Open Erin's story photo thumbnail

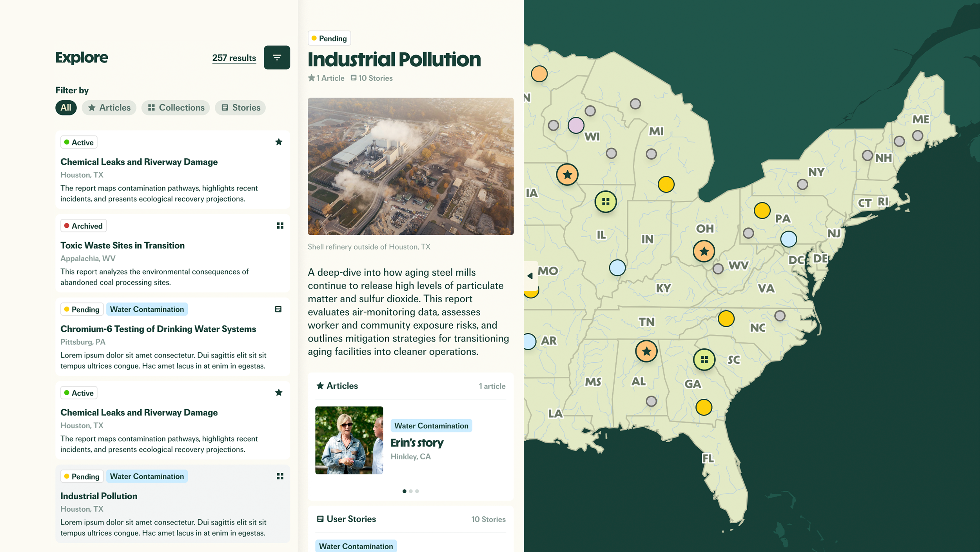(x=349, y=440)
